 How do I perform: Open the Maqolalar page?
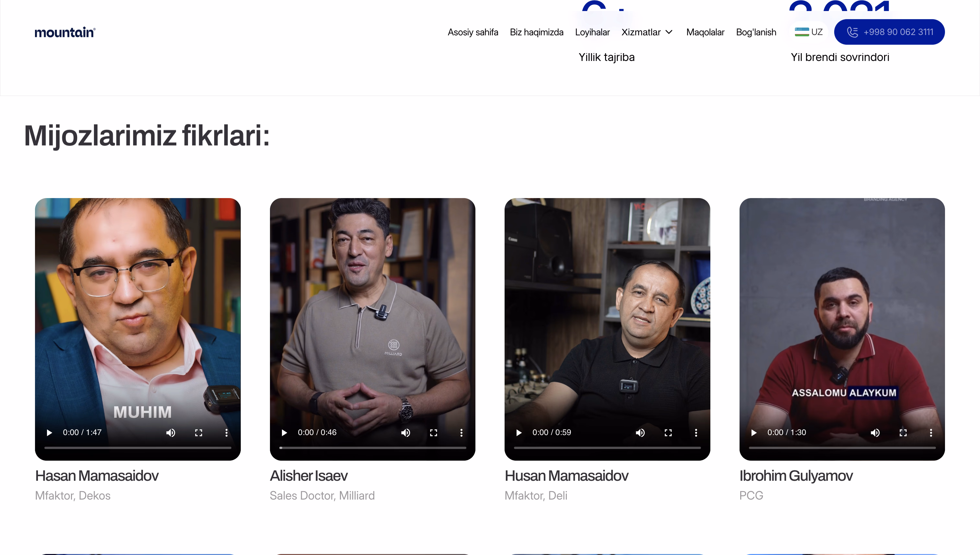point(705,32)
